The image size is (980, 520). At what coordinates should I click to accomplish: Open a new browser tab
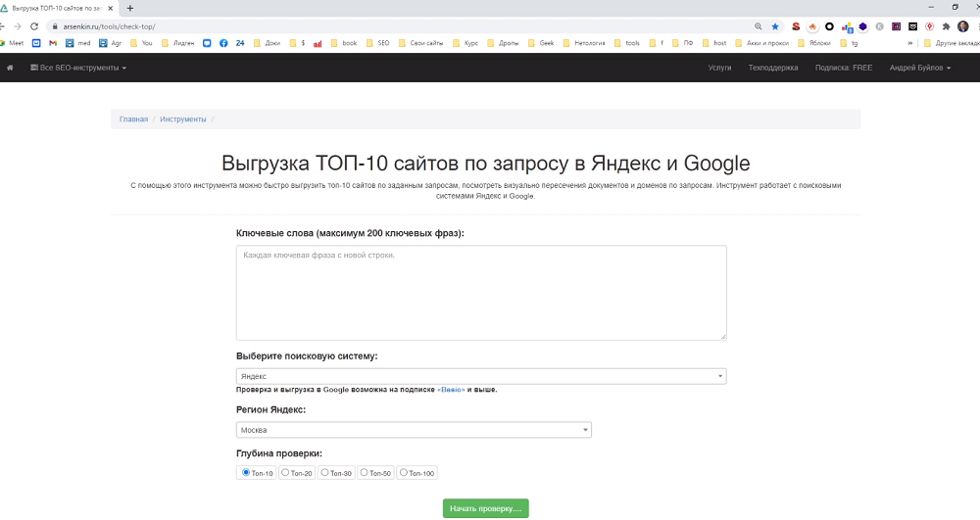click(x=130, y=8)
